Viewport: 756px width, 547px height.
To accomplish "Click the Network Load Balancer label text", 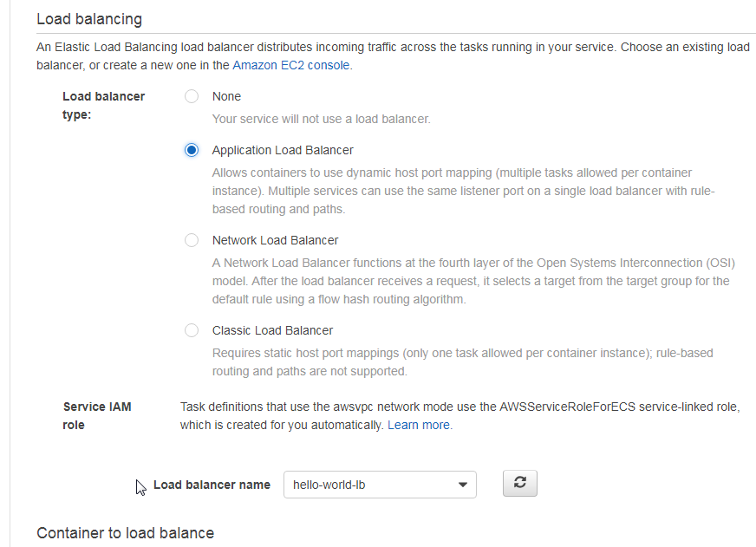I will pyautogui.click(x=276, y=240).
